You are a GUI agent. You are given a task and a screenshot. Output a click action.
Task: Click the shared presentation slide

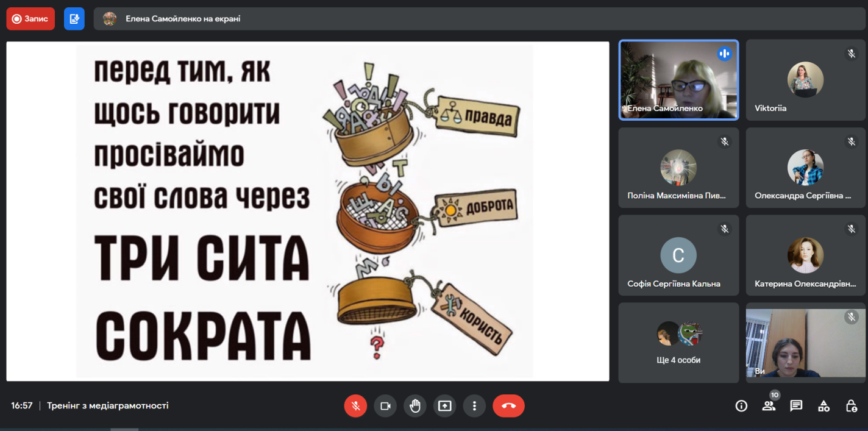tap(308, 211)
